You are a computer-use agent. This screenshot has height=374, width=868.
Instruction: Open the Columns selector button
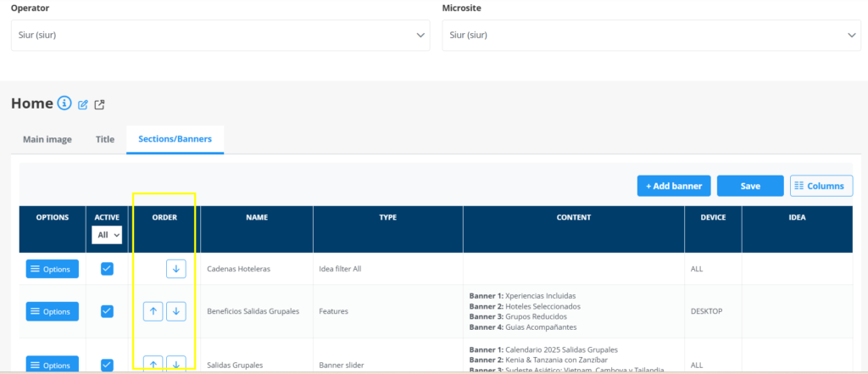click(821, 186)
